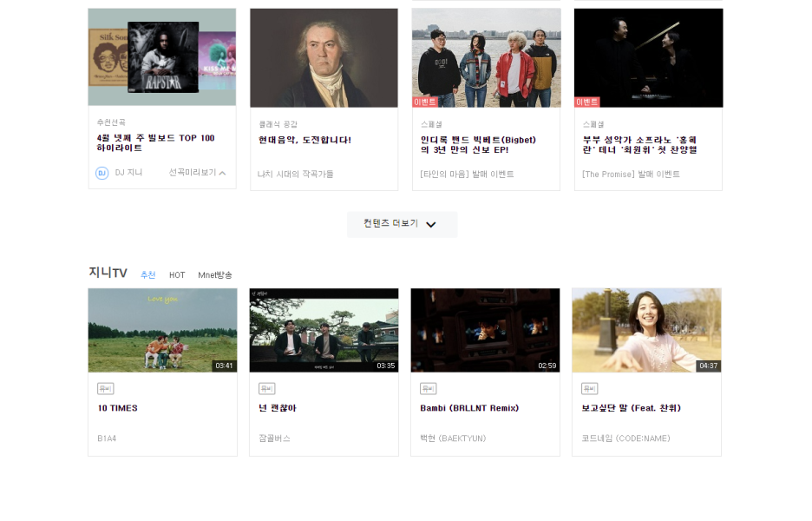Viewport: 812px width, 521px height.
Task: Open artist 잠골버스 link
Action: click(274, 439)
